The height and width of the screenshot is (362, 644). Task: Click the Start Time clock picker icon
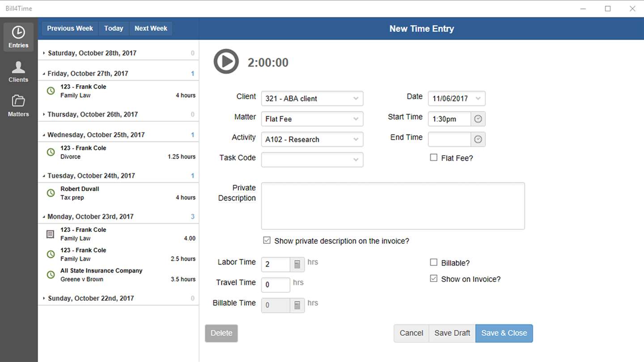coord(478,119)
